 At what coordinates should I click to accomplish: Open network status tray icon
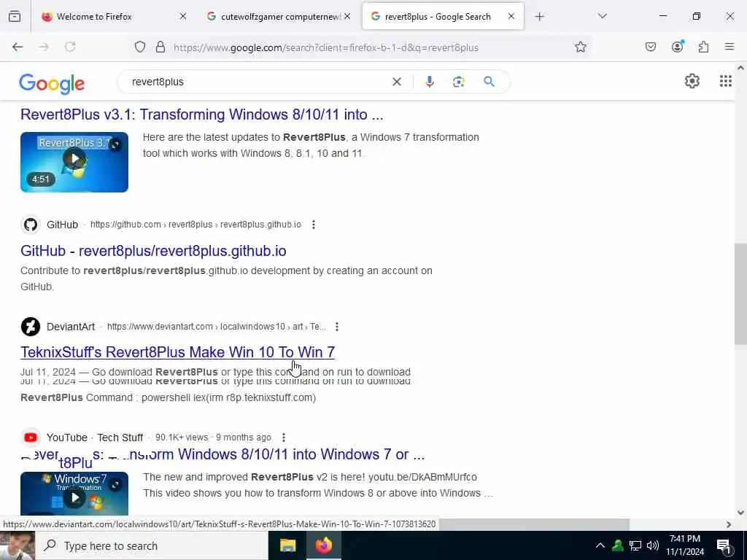click(635, 545)
